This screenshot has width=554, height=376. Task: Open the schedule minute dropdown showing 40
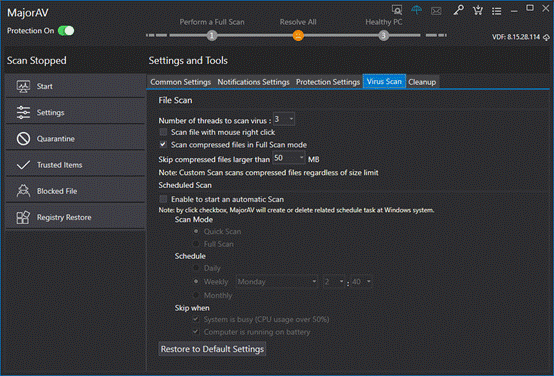click(361, 282)
